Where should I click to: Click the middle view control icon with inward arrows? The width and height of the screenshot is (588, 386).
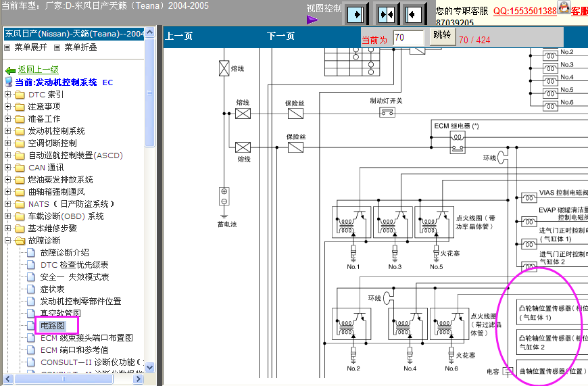coord(386,15)
